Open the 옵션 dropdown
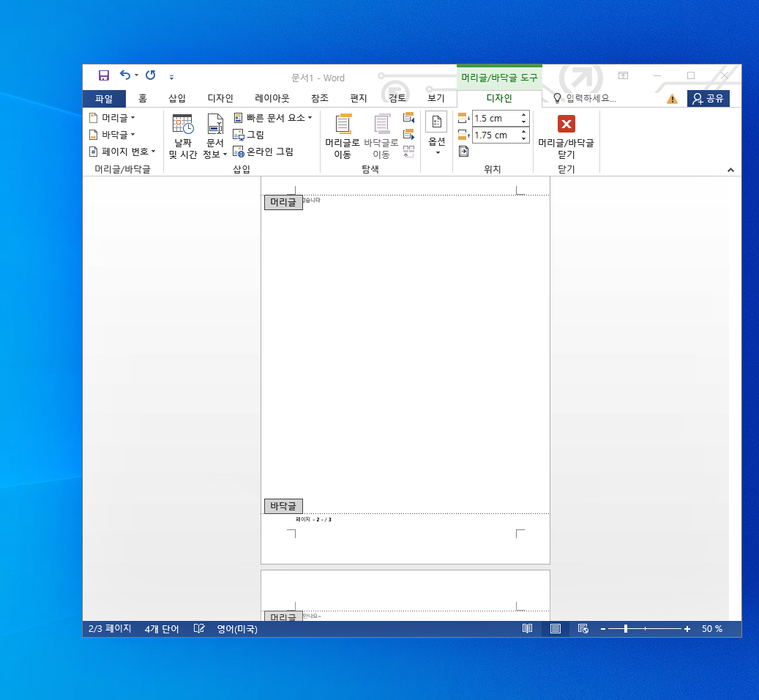Viewport: 759px width, 700px height. [x=437, y=135]
